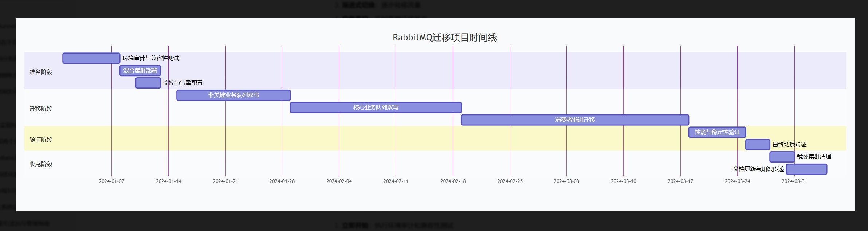Click the 2024-01-28 axis date
Viewport: 868px width, 231px height.
pyautogui.click(x=282, y=181)
